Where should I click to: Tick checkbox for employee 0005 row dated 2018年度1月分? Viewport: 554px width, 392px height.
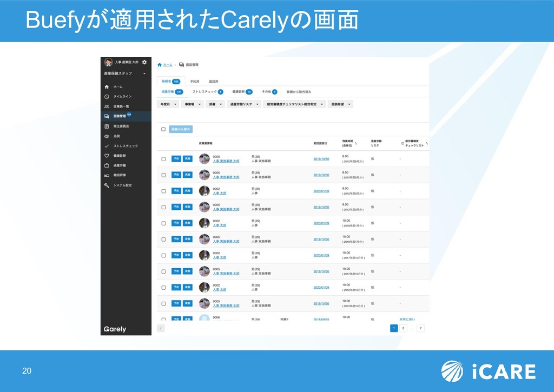(x=163, y=240)
